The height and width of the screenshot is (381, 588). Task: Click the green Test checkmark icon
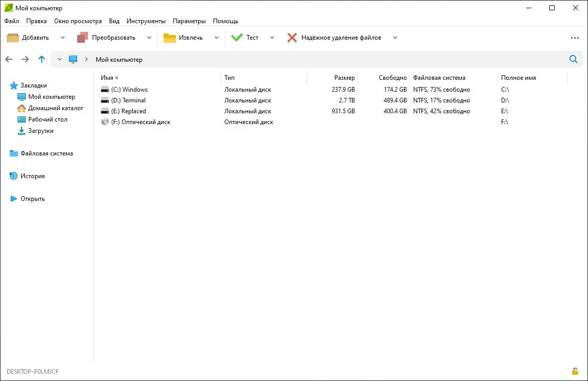coord(237,38)
